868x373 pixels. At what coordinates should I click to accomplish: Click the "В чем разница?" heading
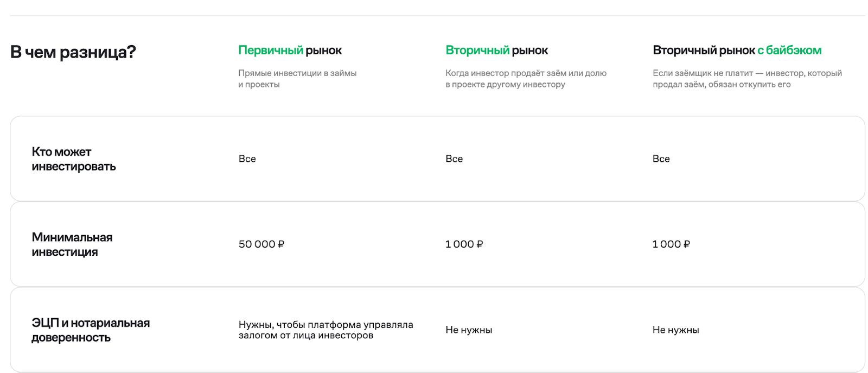(73, 52)
